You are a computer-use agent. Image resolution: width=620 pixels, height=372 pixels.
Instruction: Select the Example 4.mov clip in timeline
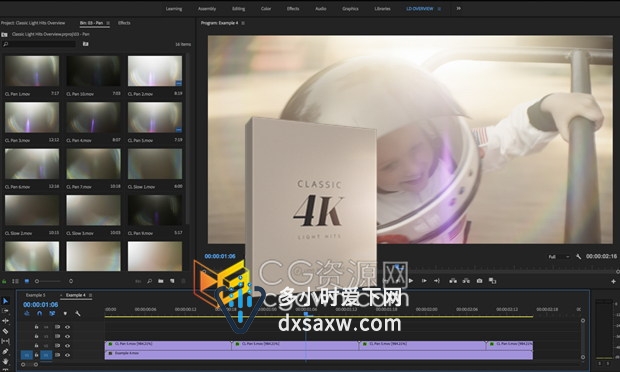pos(319,355)
